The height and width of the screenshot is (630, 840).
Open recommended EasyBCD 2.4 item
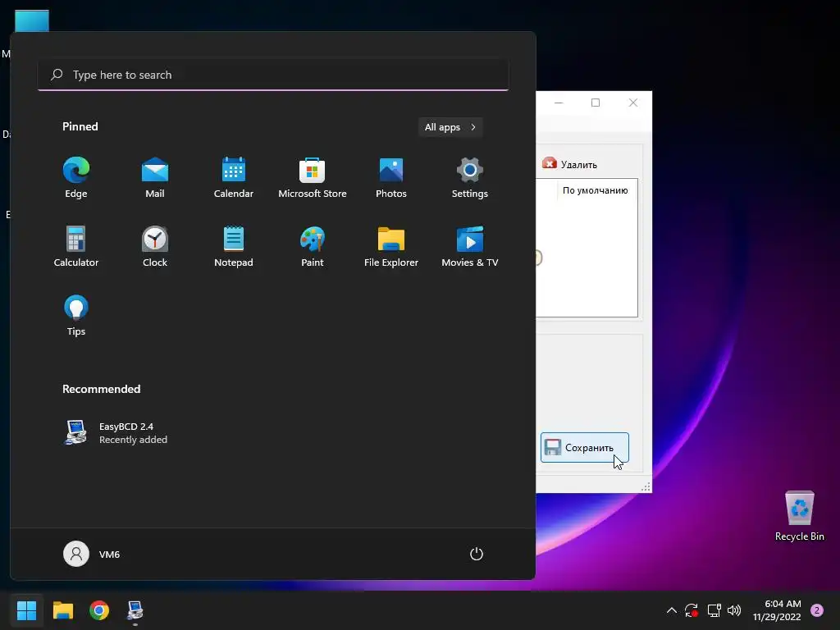pos(116,432)
